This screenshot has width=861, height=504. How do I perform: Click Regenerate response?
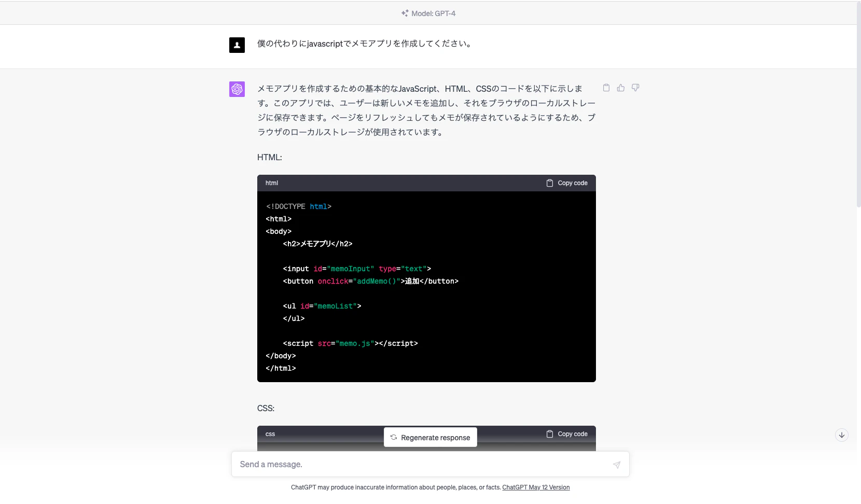pos(430,437)
